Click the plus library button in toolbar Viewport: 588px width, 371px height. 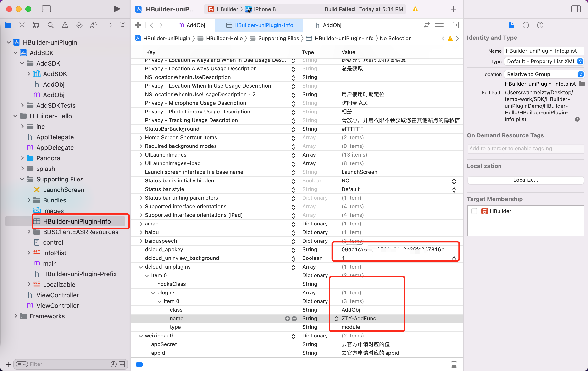454,9
